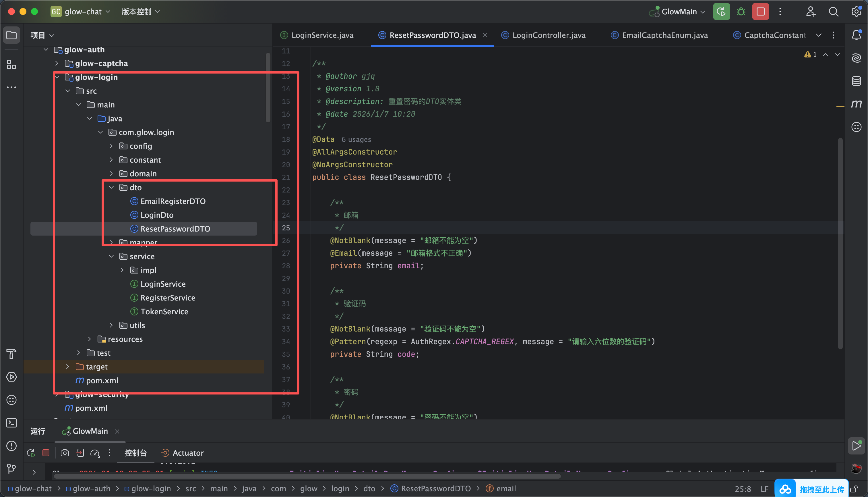
Task: Switch to the Actuator tab
Action: pos(188,453)
